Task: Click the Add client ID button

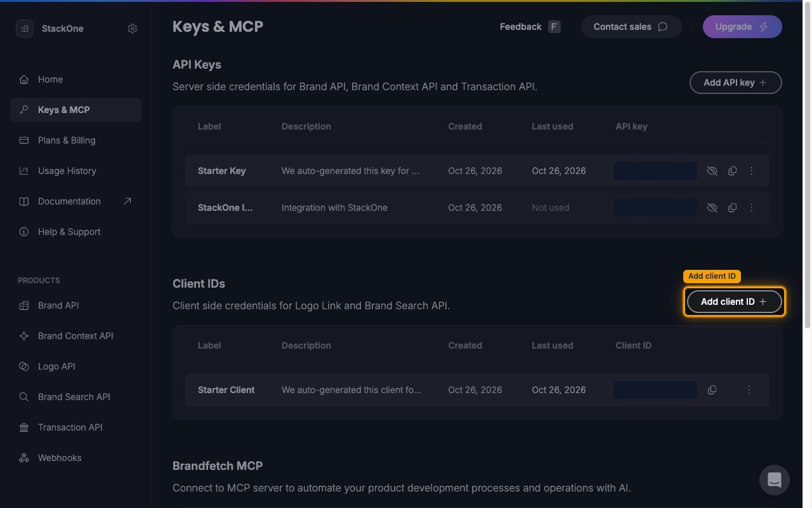Action: 734,302
